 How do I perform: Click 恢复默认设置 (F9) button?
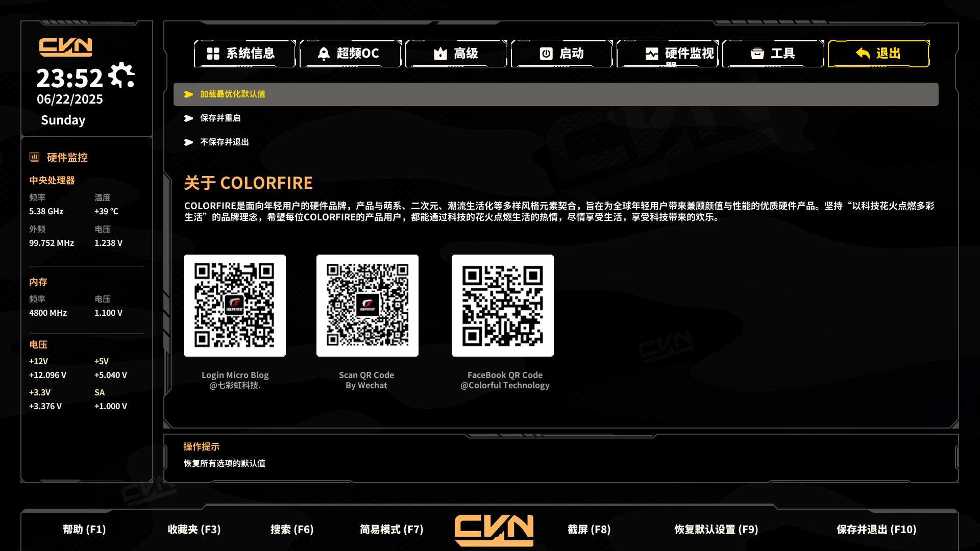(x=716, y=530)
